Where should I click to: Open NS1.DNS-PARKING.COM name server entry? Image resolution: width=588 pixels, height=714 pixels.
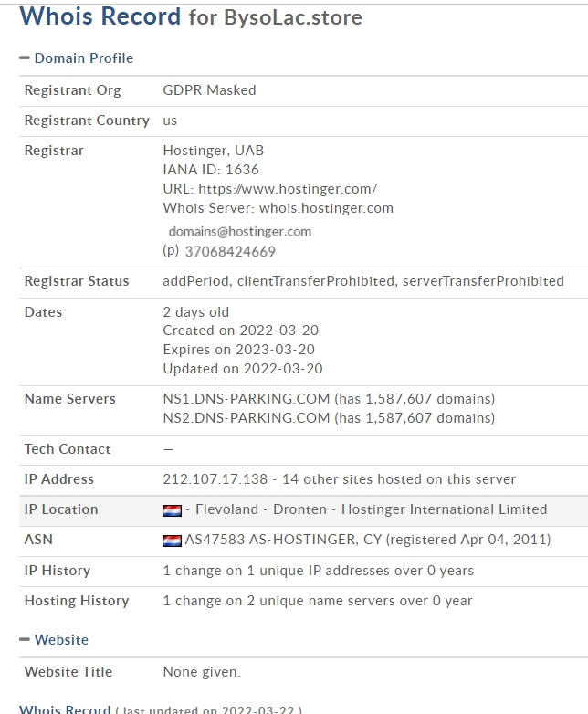coord(247,398)
